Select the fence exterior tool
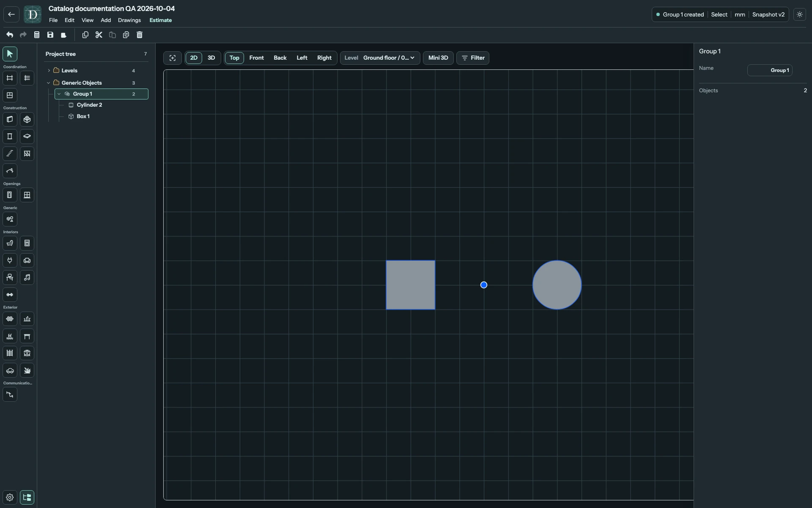The image size is (812, 508). (27, 319)
